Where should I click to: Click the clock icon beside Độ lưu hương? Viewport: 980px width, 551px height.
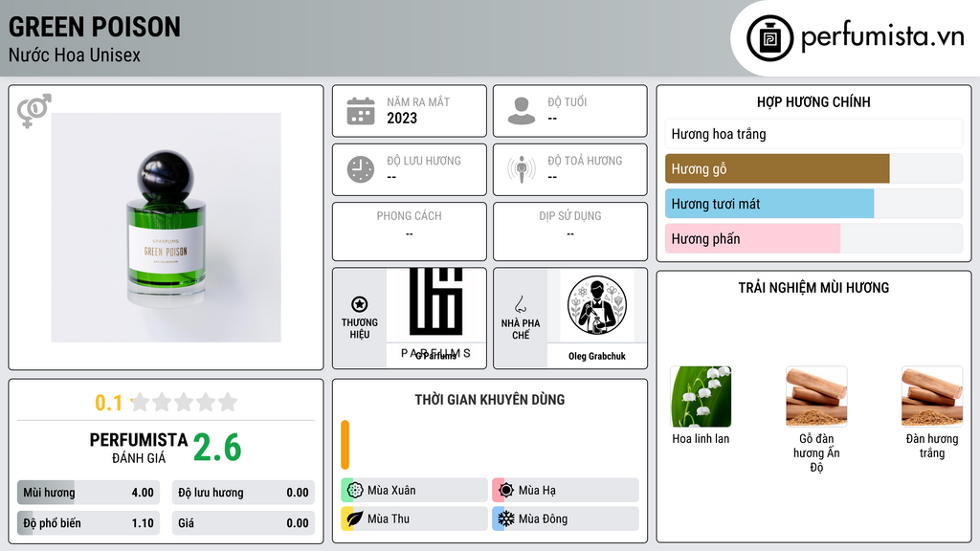(361, 169)
